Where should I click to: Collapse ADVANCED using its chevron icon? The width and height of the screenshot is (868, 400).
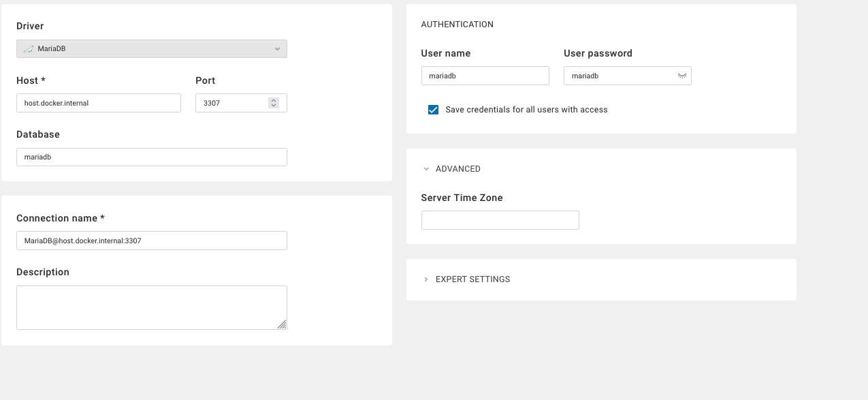pos(426,168)
